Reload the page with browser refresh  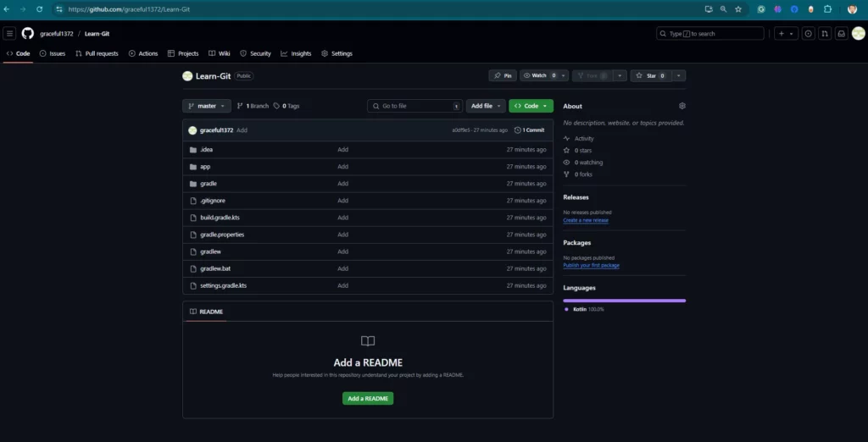point(39,9)
